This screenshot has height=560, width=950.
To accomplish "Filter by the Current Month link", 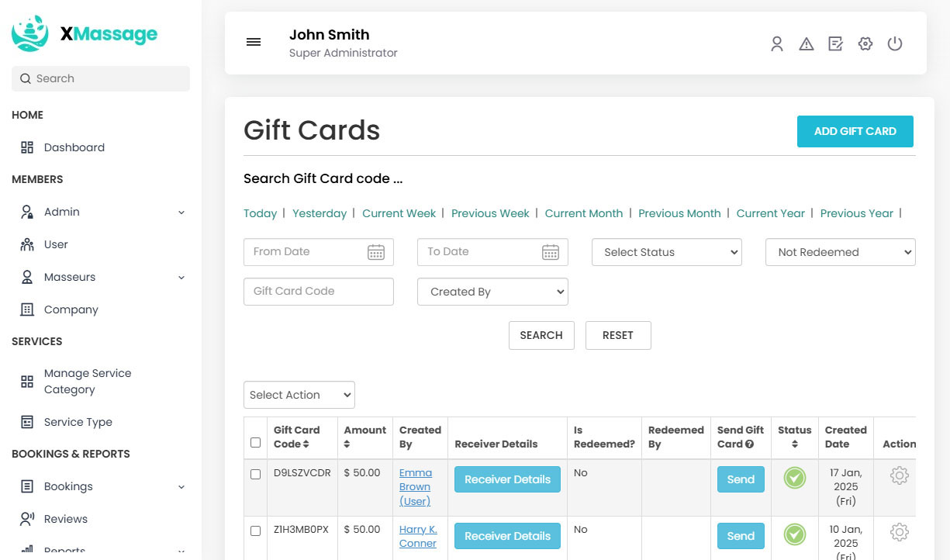I will pos(583,213).
